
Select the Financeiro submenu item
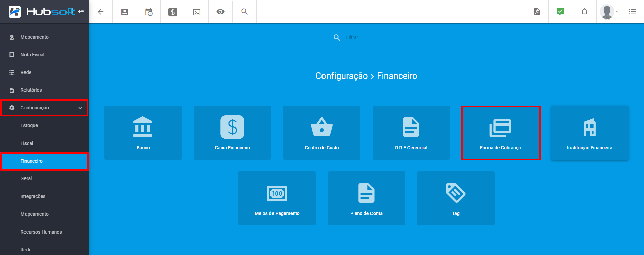(x=44, y=161)
